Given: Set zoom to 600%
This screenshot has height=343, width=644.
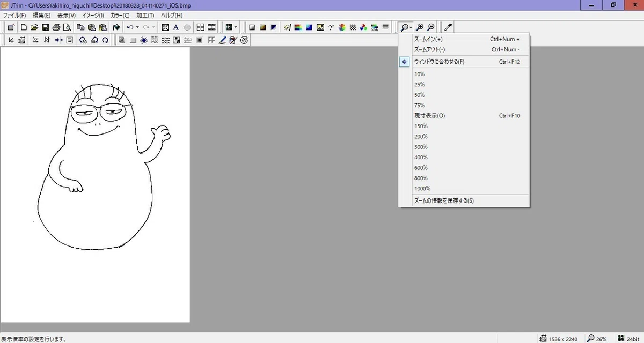Looking at the screenshot, I should (464, 168).
